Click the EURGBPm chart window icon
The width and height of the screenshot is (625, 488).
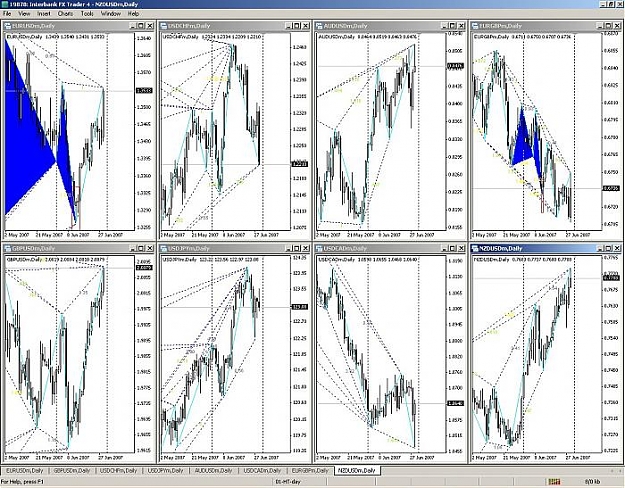[x=475, y=26]
